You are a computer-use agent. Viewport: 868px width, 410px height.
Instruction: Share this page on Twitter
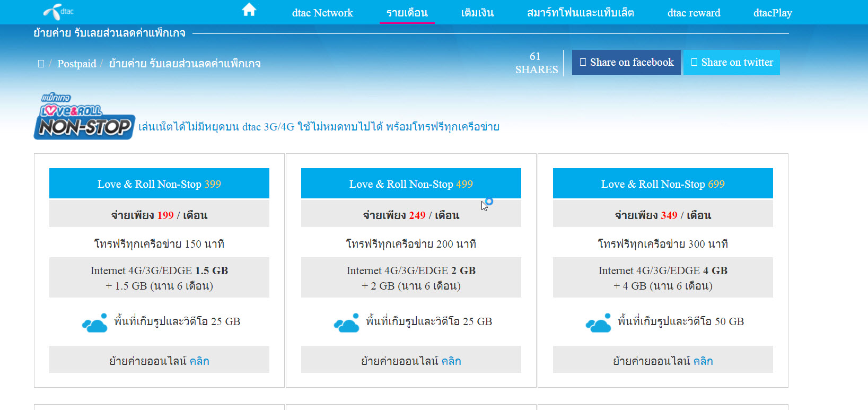pyautogui.click(x=732, y=62)
